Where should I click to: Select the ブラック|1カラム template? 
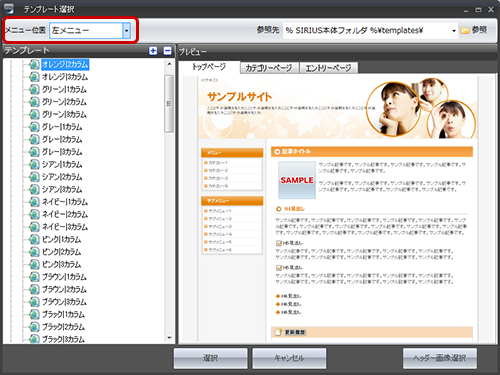(63, 314)
